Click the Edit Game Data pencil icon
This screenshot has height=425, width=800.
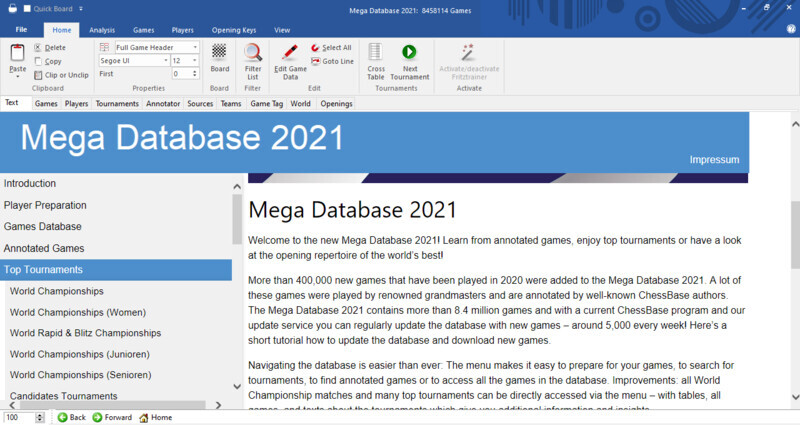click(290, 53)
